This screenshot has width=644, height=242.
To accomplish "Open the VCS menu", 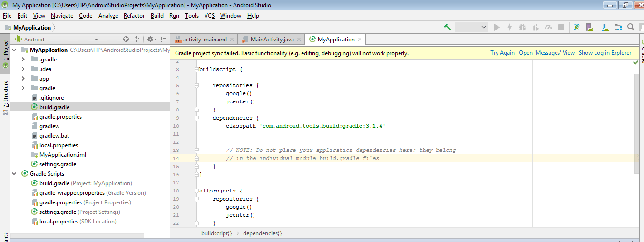I will pos(210,16).
